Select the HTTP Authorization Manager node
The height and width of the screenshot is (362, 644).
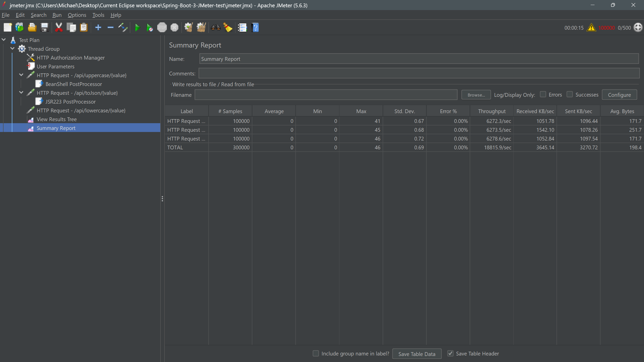click(70, 58)
